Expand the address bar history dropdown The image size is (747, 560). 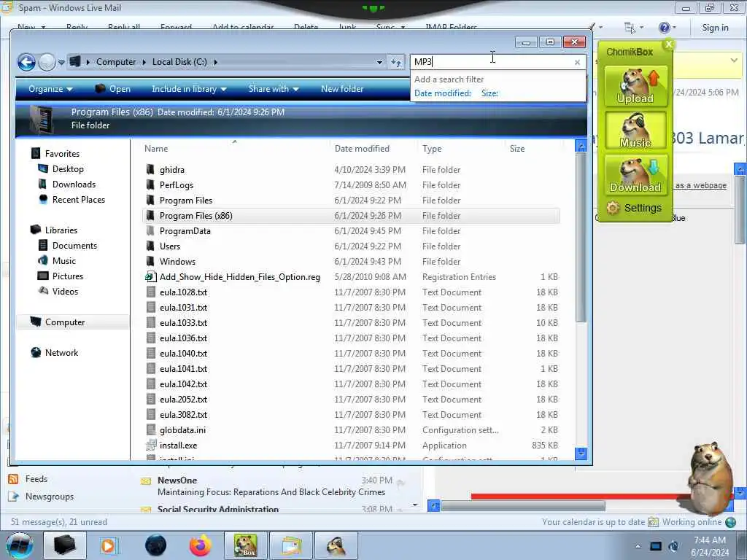(379, 63)
